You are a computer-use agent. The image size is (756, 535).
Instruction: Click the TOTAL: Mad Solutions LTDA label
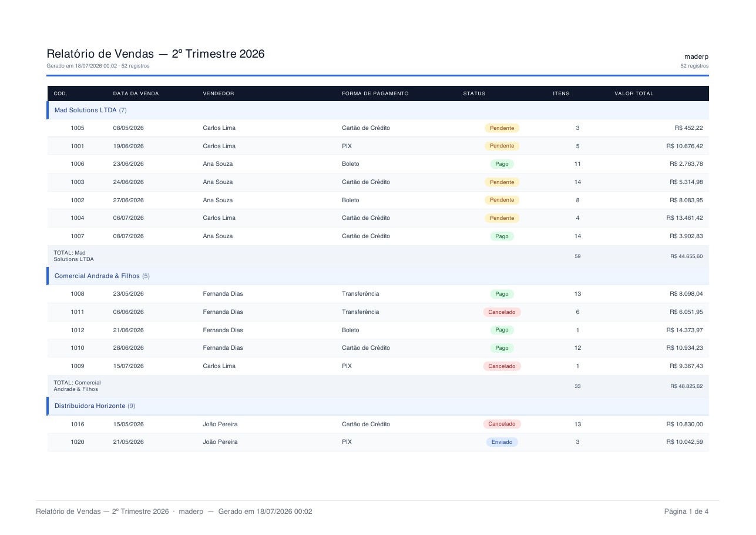(x=73, y=256)
